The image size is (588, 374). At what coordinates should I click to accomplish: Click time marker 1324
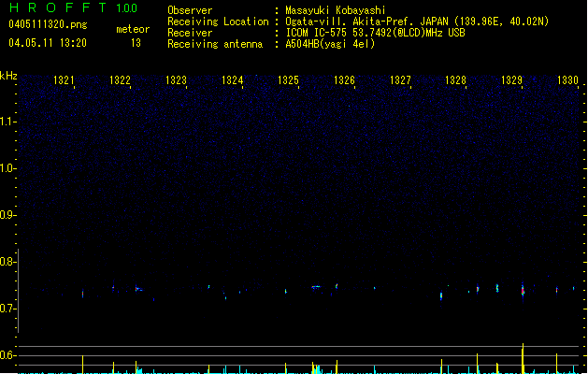pos(233,80)
